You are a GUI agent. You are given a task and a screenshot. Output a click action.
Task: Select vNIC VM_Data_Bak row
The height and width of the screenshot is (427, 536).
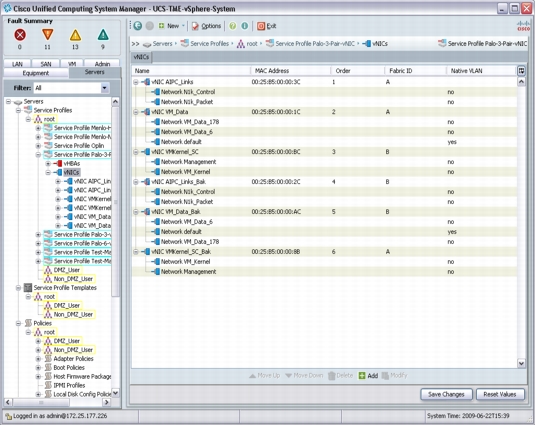[324, 212]
